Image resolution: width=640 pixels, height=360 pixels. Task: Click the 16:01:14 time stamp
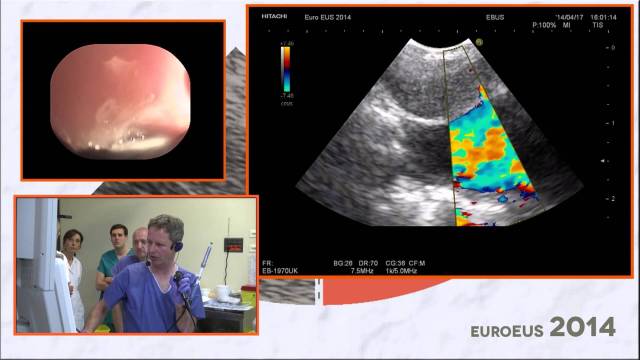tap(603, 18)
